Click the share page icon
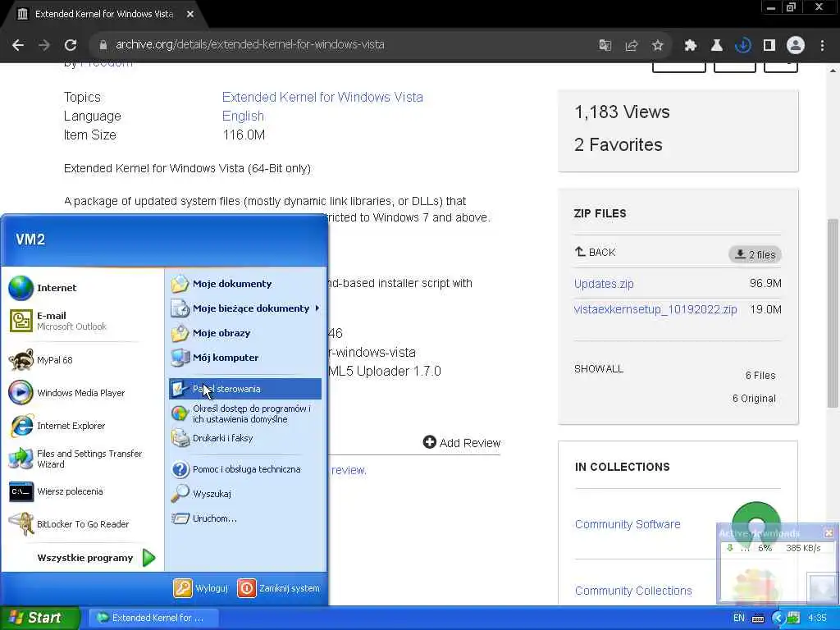The image size is (840, 630). (x=632, y=45)
